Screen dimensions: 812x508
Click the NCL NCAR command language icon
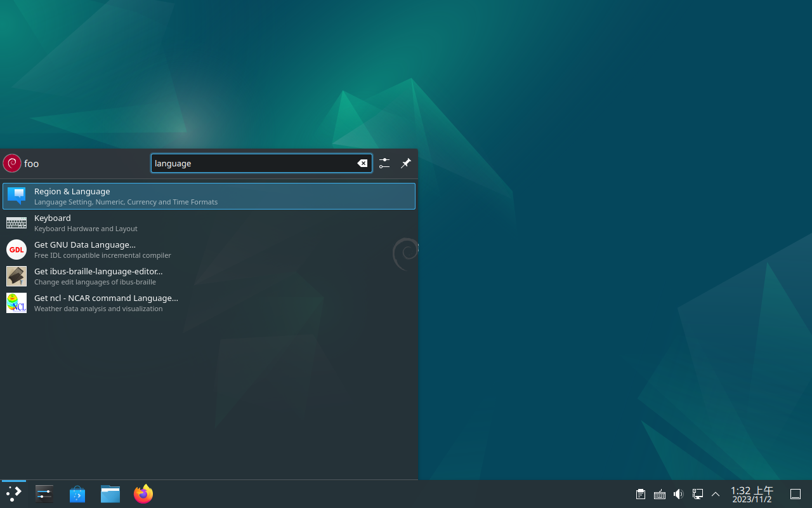click(16, 303)
